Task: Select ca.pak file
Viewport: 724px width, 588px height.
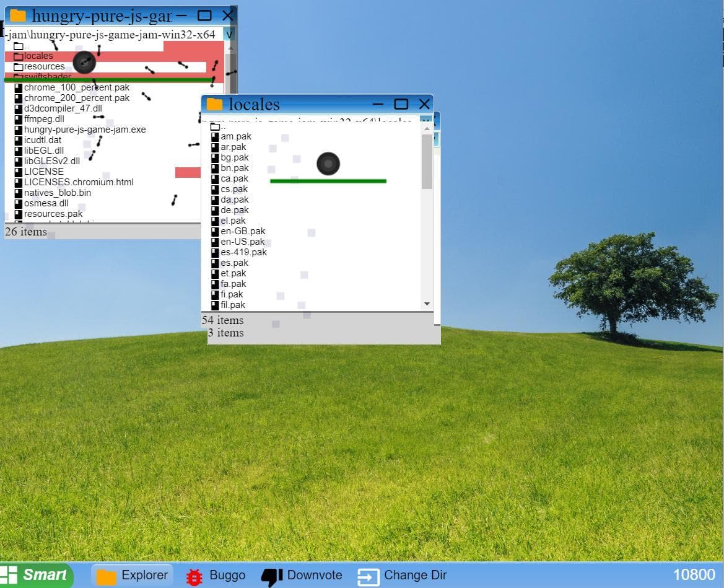Action: click(x=230, y=179)
